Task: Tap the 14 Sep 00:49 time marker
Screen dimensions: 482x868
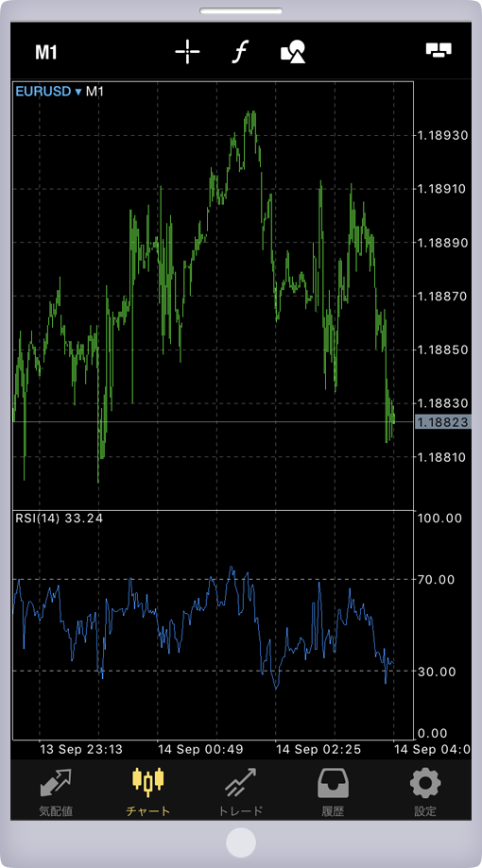Action: point(200,750)
